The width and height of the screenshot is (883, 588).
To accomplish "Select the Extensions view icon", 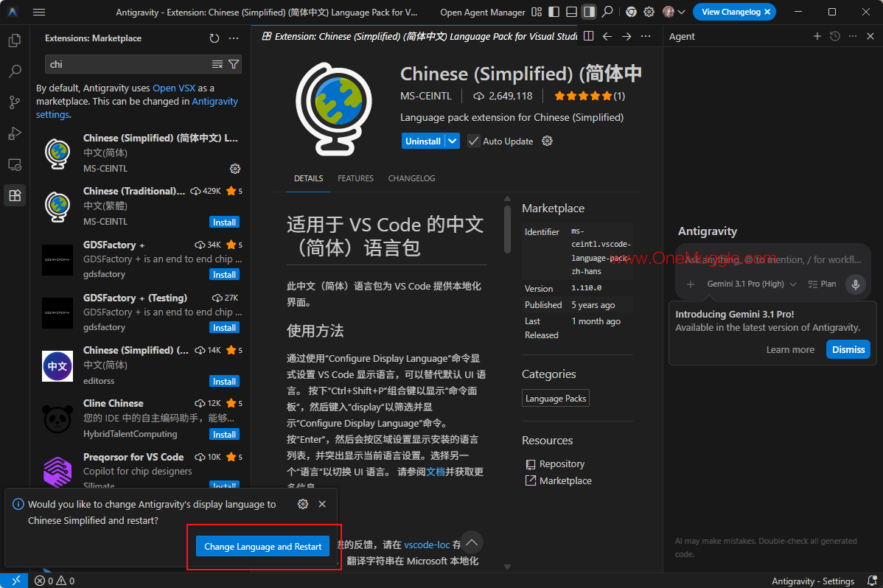I will coord(15,195).
